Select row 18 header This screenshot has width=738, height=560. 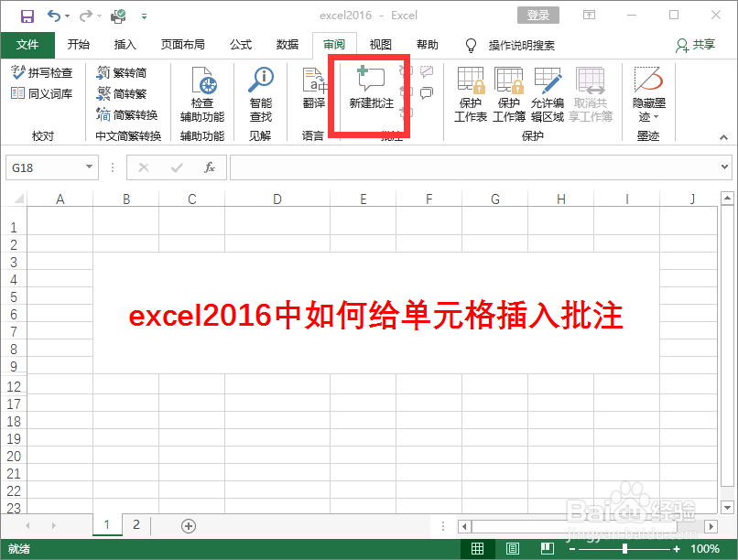pyautogui.click(x=14, y=421)
